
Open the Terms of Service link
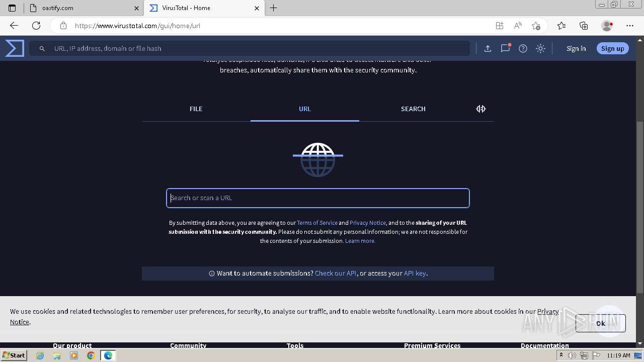[x=317, y=223]
